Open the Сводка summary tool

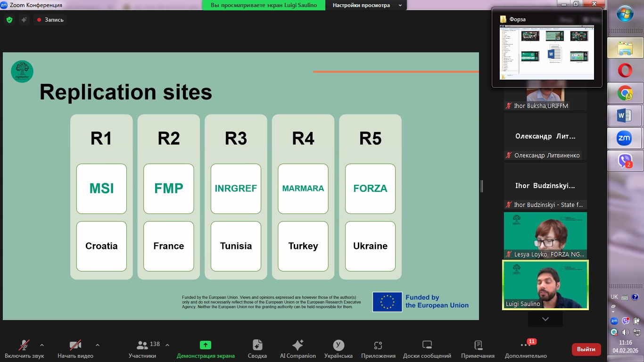click(257, 345)
